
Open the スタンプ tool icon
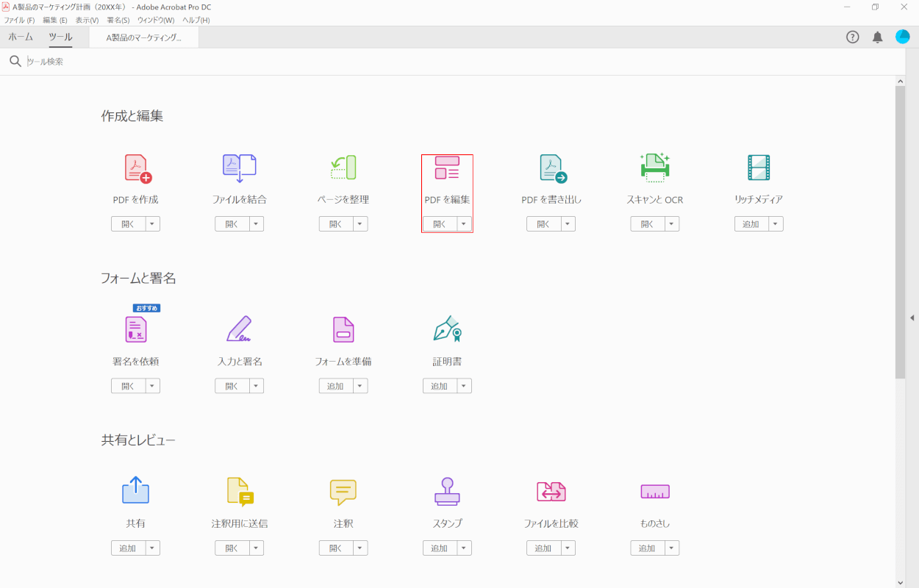tap(446, 492)
